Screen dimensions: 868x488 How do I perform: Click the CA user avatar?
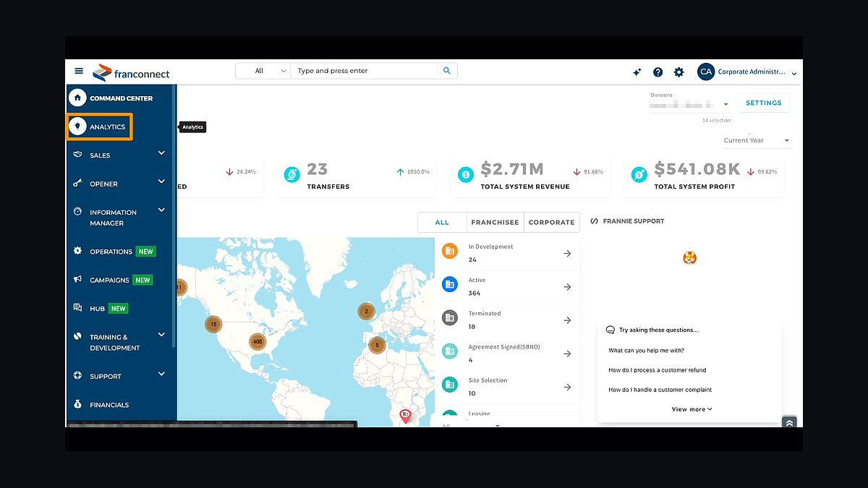(x=706, y=72)
